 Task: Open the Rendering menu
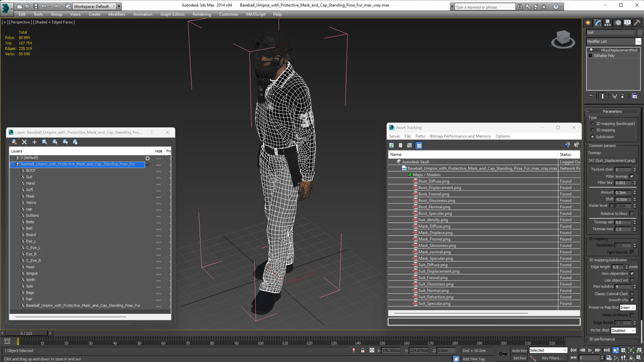[202, 14]
